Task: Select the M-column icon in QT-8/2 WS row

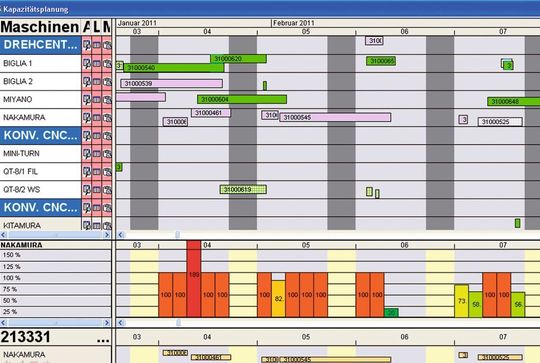Action: (107, 189)
